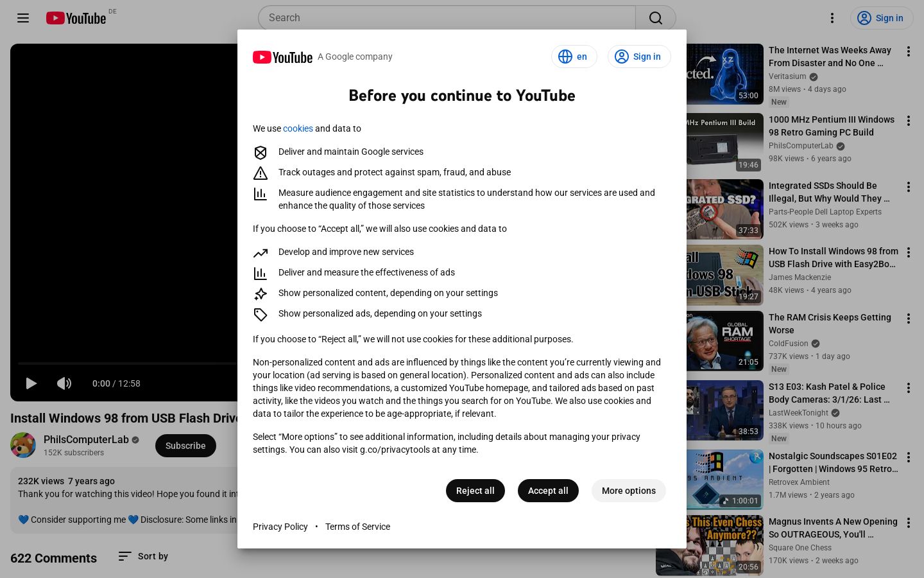Open options for How To Install Windows 98 video
This screenshot has height=578, width=924.
(909, 252)
